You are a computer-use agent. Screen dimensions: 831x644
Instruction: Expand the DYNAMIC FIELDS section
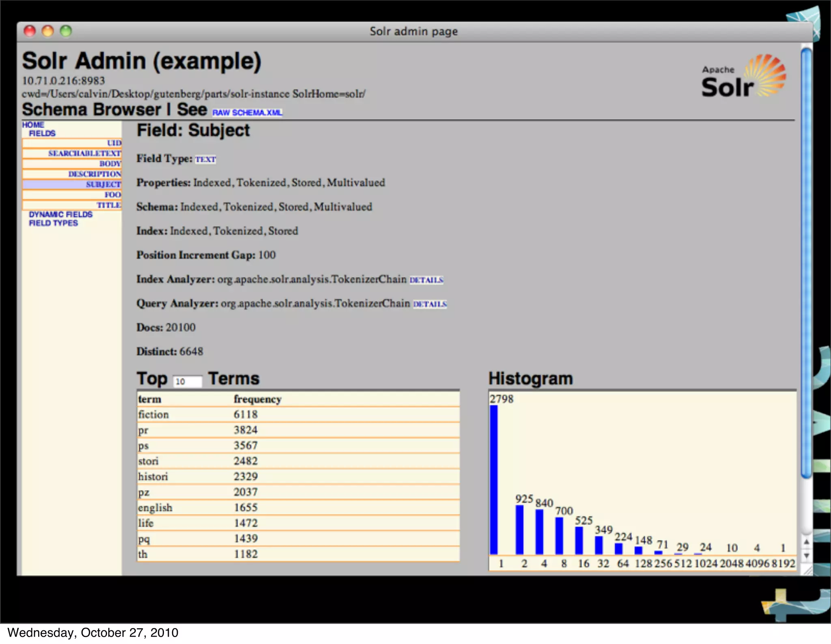[60, 214]
